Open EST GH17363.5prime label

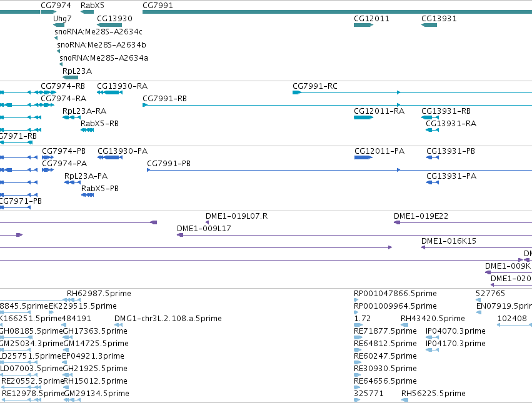(x=95, y=331)
